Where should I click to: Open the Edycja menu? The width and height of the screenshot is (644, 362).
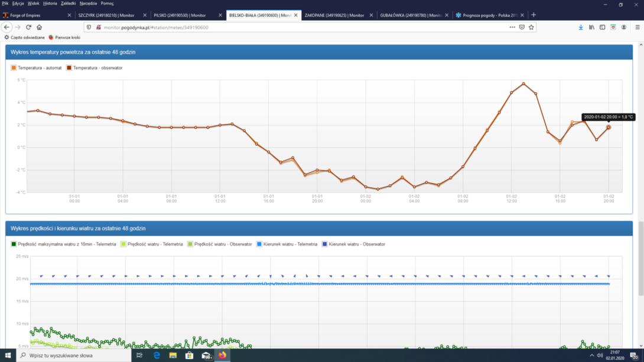pos(18,4)
